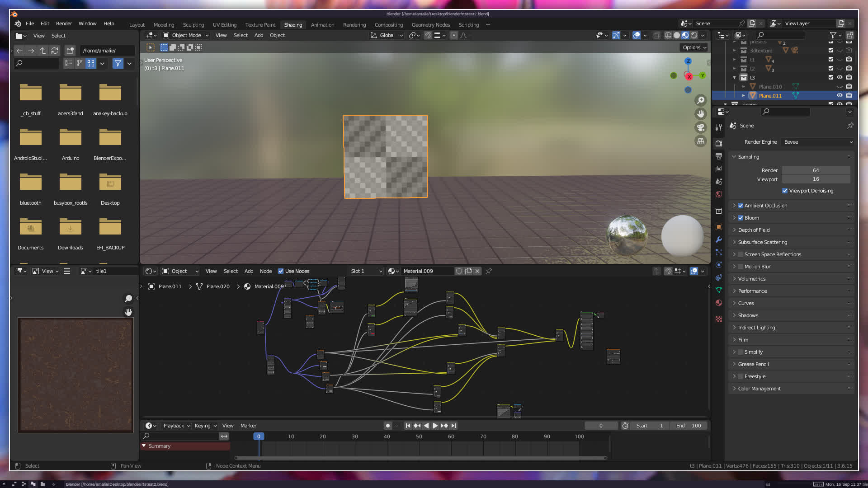Open the Render Engine Eevee dropdown
This screenshot has height=488, width=868.
click(817, 142)
